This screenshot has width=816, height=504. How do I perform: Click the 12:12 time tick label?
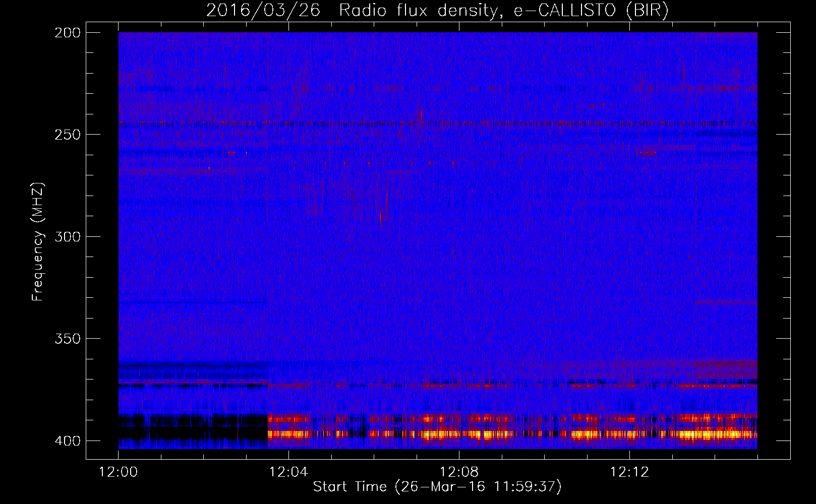629,472
